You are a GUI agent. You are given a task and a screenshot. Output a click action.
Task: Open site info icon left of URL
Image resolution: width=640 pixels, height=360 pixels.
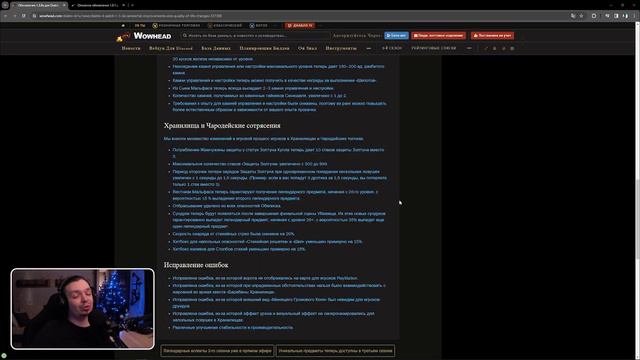coord(35,16)
